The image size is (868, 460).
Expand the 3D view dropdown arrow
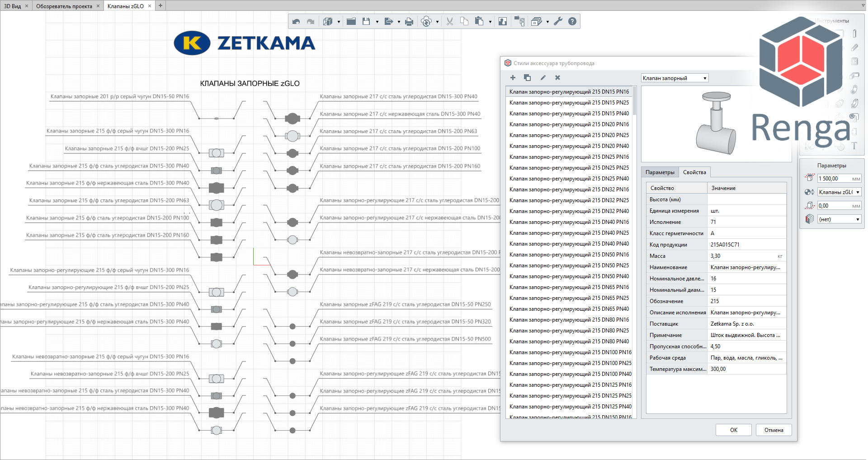pos(339,22)
